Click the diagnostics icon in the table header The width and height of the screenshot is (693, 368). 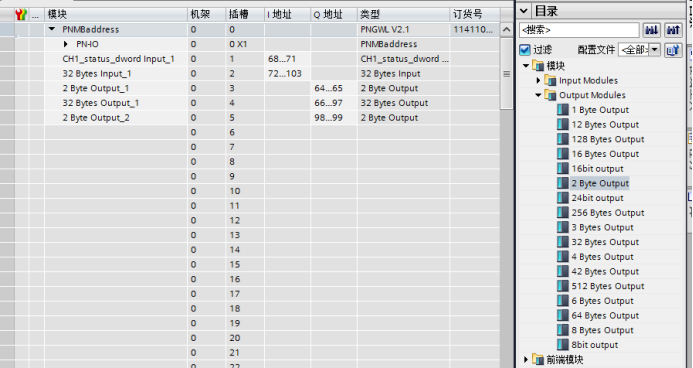coord(21,14)
